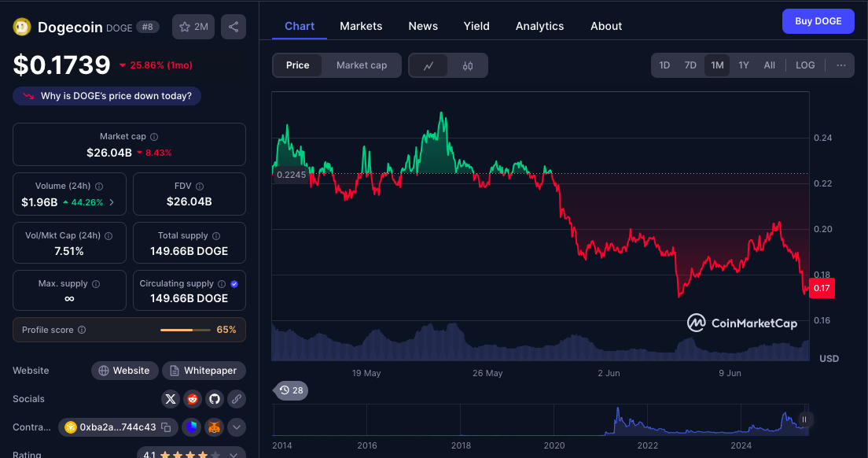Expand more contracts chevron dropdown
Image resolution: width=868 pixels, height=458 pixels.
[x=237, y=427]
